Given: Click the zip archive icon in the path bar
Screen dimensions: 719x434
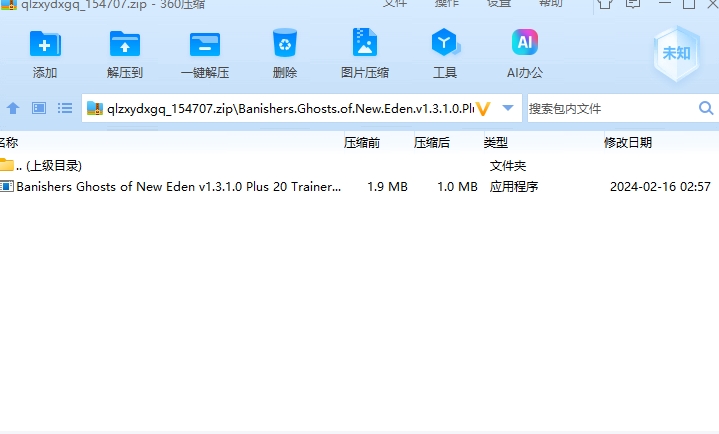Looking at the screenshot, I should coord(95,108).
